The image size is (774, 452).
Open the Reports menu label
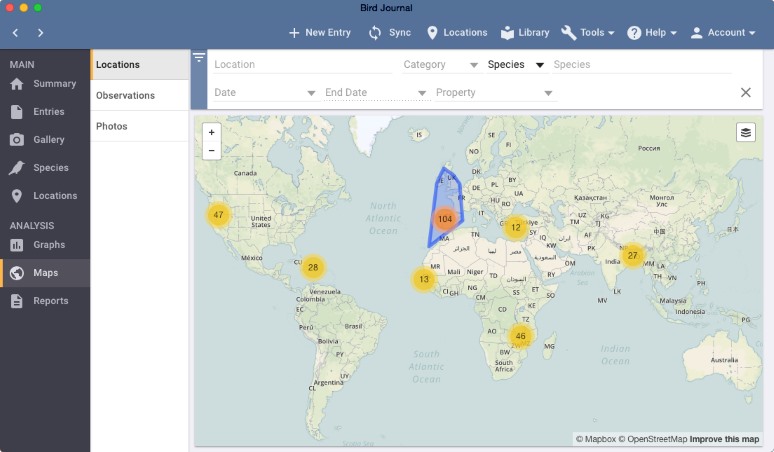51,301
